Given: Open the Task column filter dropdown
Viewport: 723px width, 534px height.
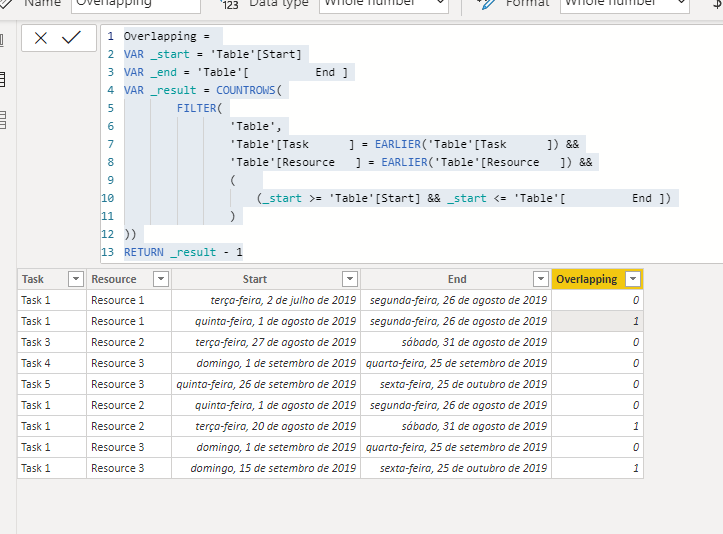Looking at the screenshot, I should [x=76, y=279].
